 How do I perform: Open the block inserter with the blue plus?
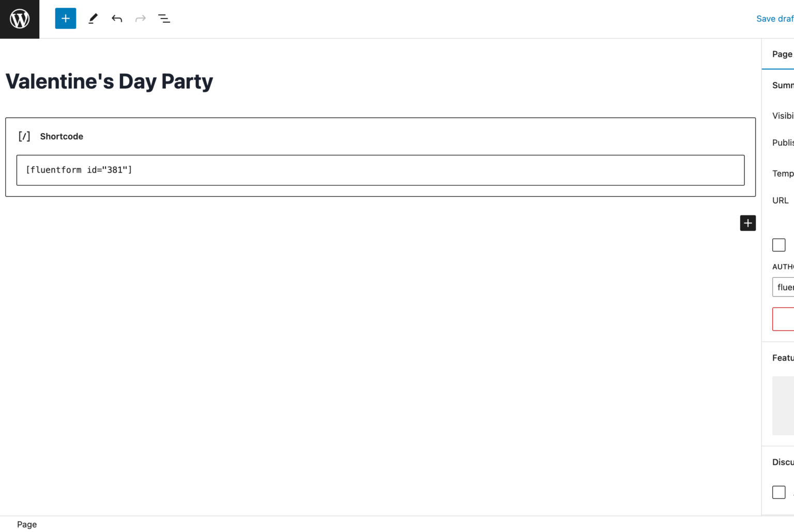pyautogui.click(x=65, y=18)
